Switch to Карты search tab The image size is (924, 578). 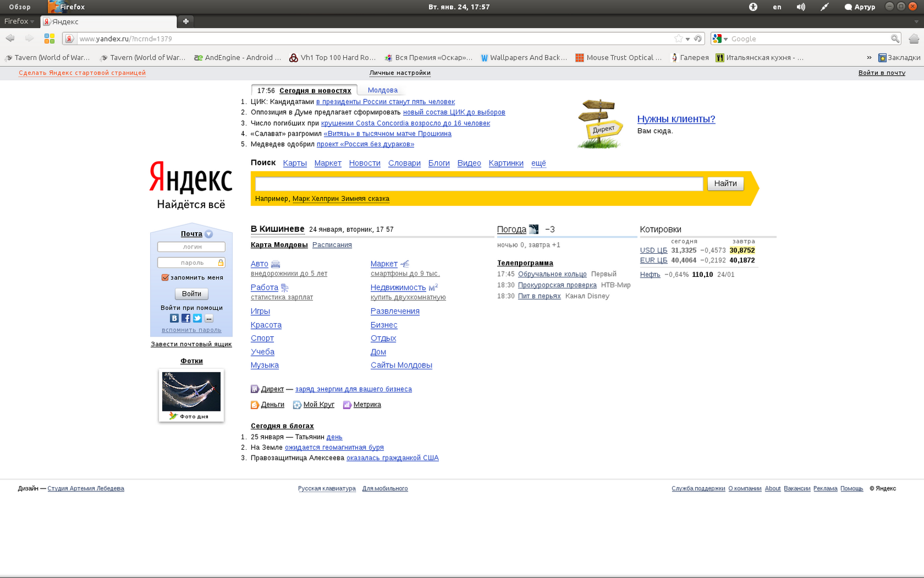click(295, 164)
